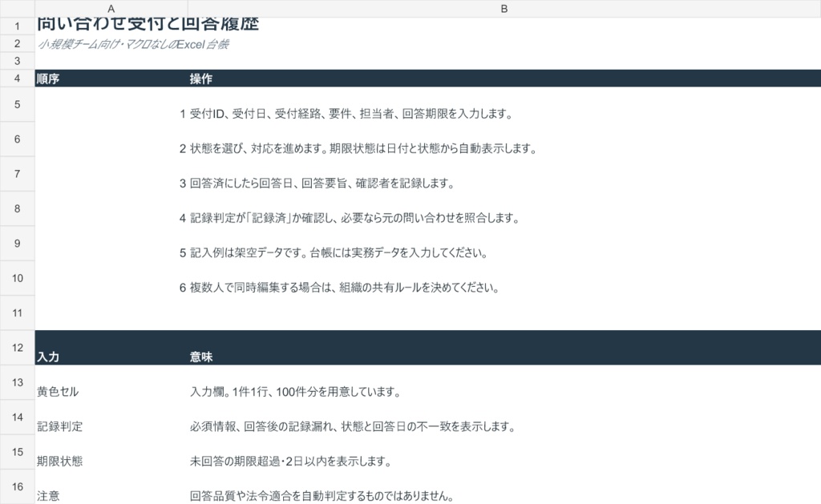Screen dimensions: 821x504
Task: Click subtitle 小規模チーム向け・マクロなしのExcel台帳
Action: tap(133, 44)
